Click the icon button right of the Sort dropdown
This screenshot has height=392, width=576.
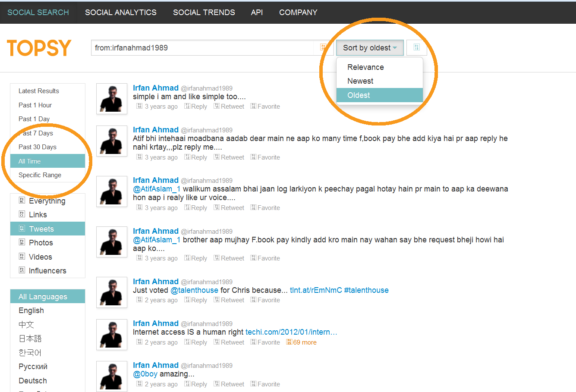point(416,47)
